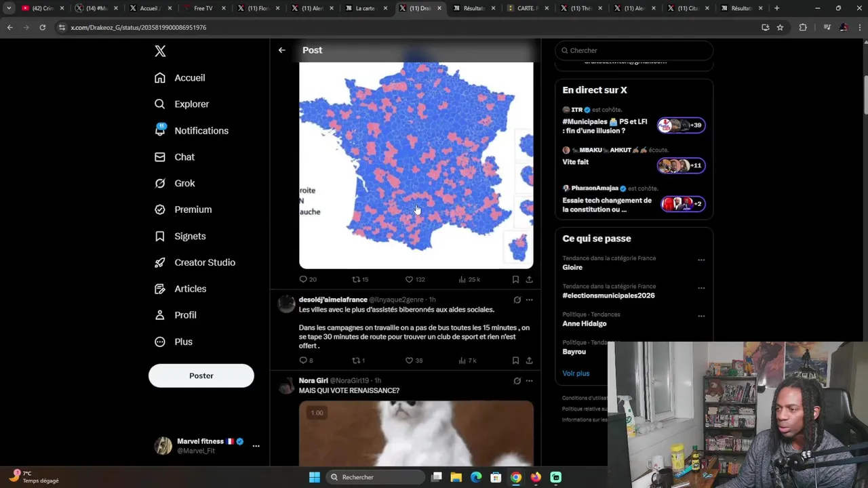Open Explorer in the sidebar
Viewport: 868px width, 488px height.
[182, 104]
